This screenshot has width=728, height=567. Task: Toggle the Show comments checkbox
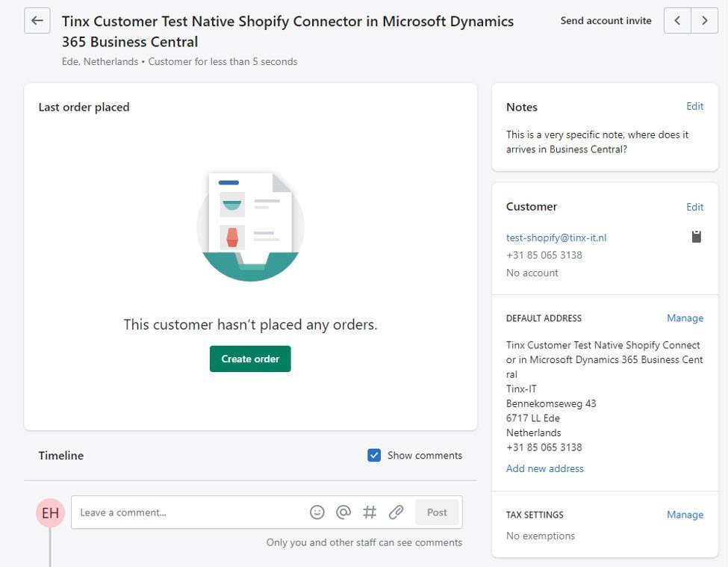point(373,455)
